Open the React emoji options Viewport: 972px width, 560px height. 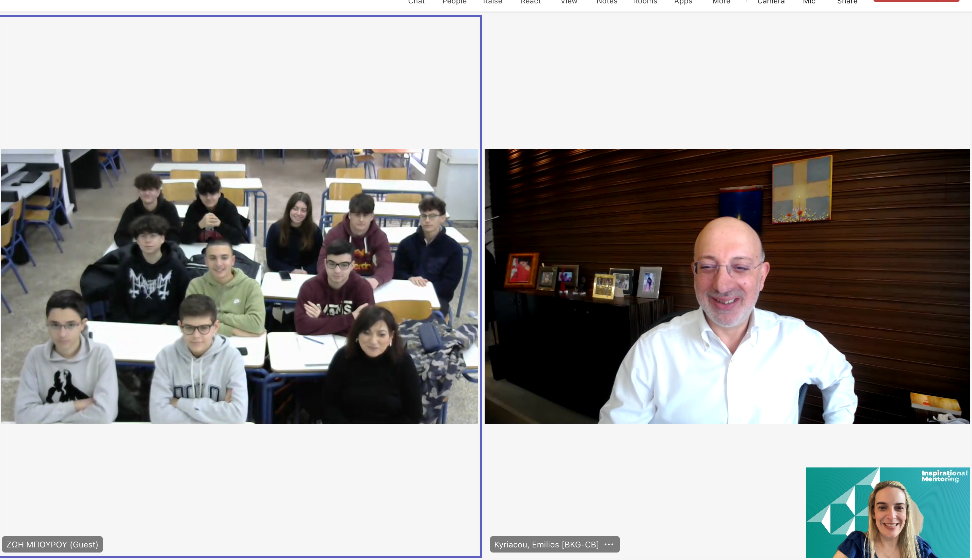coord(531,2)
